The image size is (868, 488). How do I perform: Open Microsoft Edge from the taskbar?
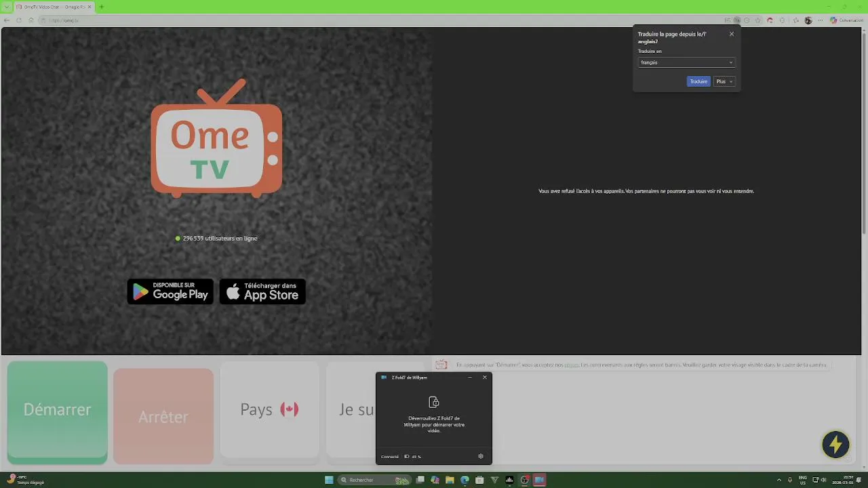point(465,480)
